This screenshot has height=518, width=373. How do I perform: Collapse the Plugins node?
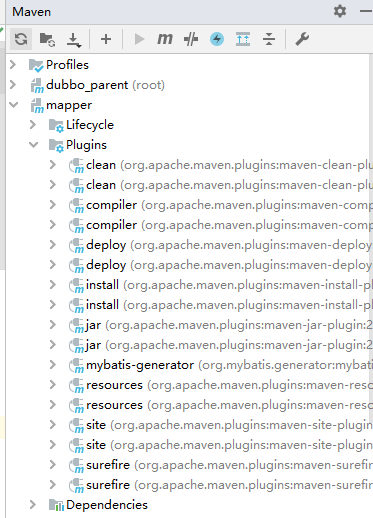[33, 145]
